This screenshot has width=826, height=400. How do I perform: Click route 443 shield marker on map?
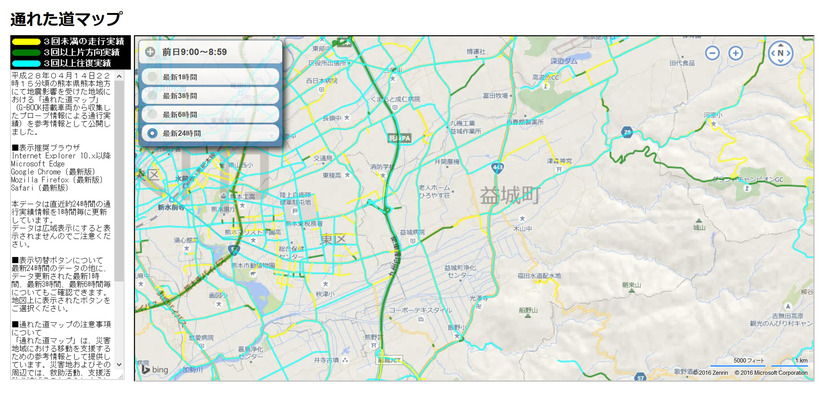click(x=497, y=168)
